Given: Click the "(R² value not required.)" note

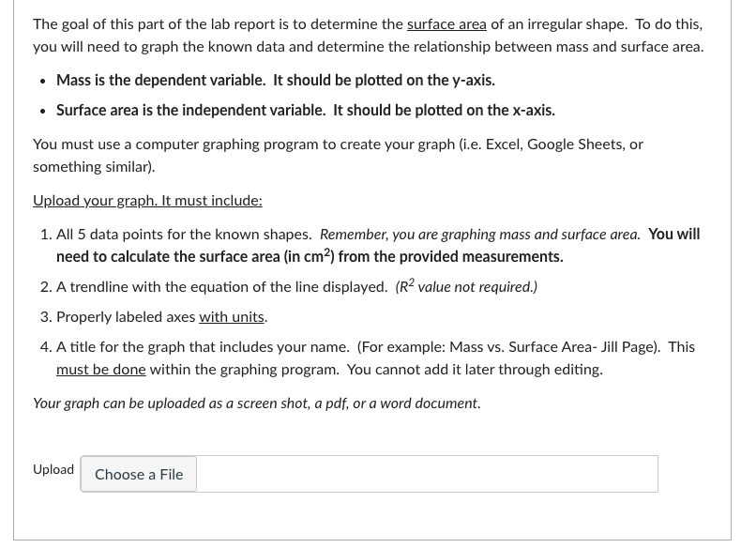Looking at the screenshot, I should (x=465, y=286).
